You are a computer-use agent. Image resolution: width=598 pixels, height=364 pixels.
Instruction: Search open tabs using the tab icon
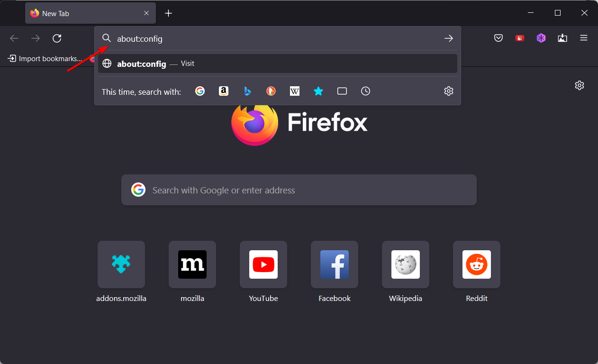pyautogui.click(x=342, y=91)
